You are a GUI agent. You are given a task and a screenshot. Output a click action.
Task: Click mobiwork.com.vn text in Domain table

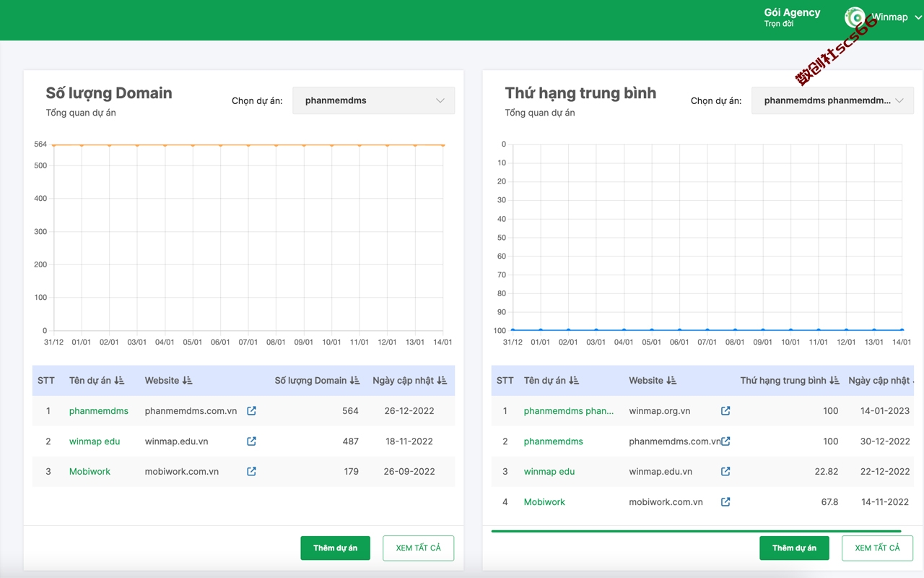[x=181, y=471]
